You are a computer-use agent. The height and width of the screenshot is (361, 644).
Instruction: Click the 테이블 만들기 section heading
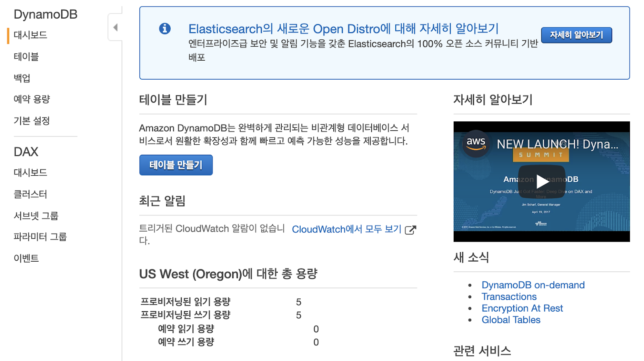point(173,99)
